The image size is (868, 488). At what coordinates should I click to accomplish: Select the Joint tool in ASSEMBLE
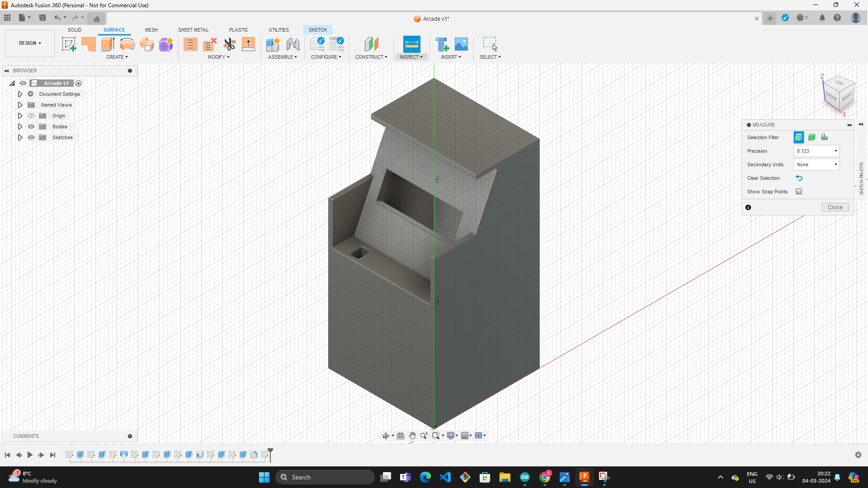(292, 44)
